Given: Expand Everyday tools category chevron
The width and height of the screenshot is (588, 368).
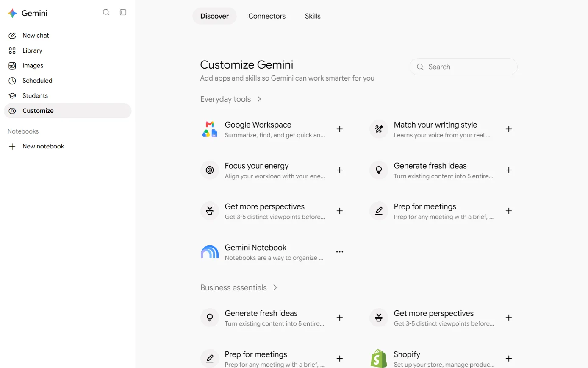Looking at the screenshot, I should coord(259,99).
